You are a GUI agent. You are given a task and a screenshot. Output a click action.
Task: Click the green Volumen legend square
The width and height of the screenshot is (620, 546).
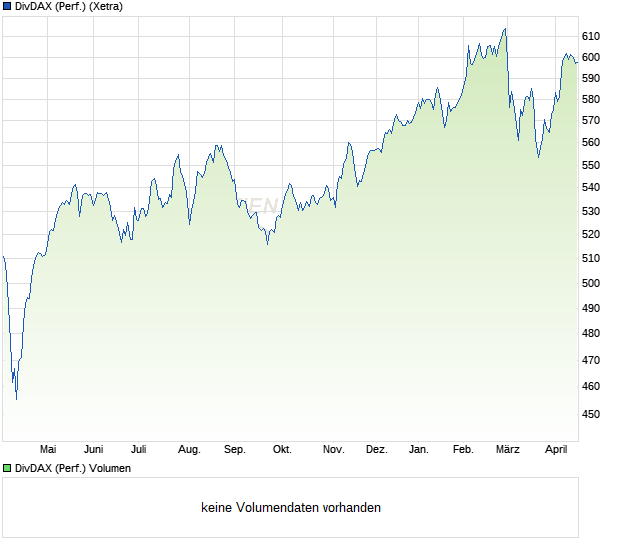tap(7, 468)
